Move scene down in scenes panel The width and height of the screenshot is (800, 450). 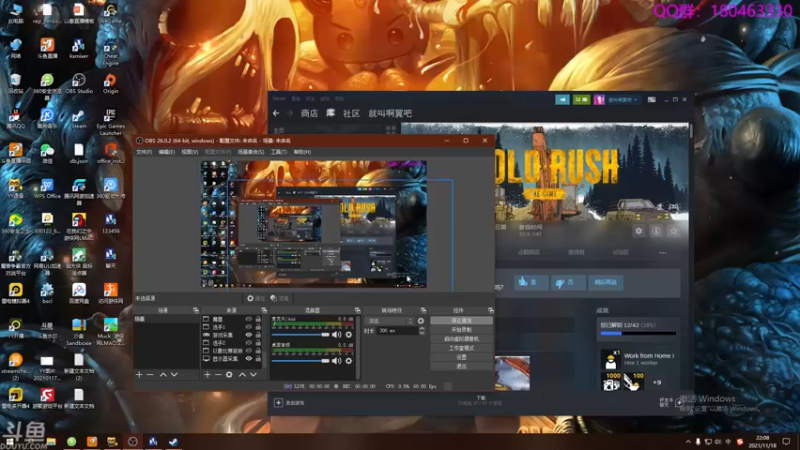(174, 374)
